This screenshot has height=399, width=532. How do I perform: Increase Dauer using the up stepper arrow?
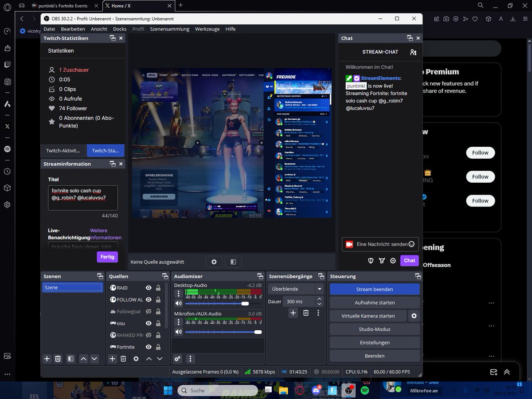pos(319,299)
